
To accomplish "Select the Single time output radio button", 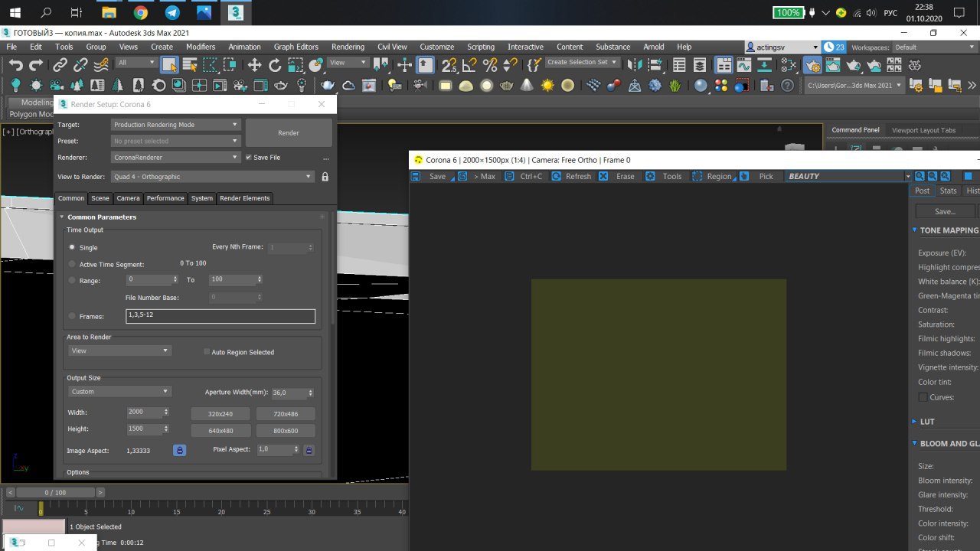I will coord(72,247).
